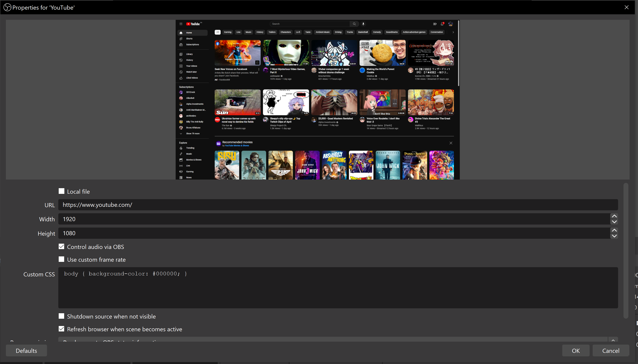Enable Use custom frame rate
Viewport: 638px width, 364px height.
click(x=61, y=259)
